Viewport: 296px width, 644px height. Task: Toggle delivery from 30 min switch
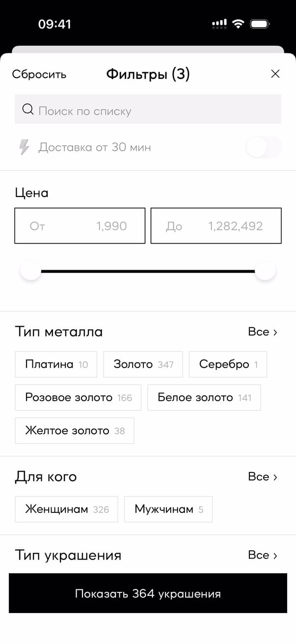pos(264,147)
